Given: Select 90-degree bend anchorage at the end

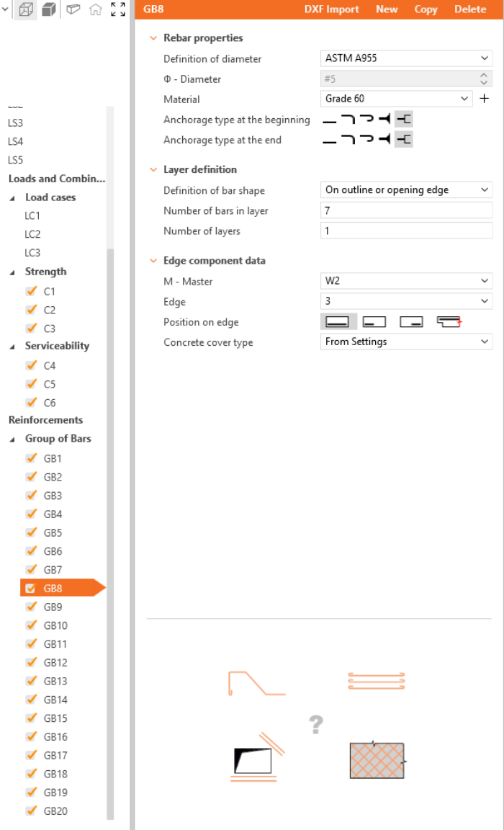Looking at the screenshot, I should (x=348, y=140).
